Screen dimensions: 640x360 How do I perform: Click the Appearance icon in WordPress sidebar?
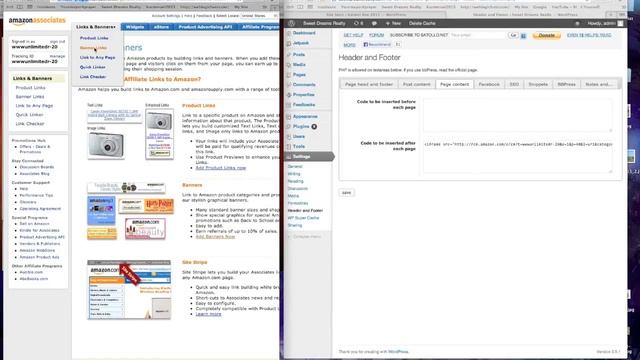[x=289, y=117]
